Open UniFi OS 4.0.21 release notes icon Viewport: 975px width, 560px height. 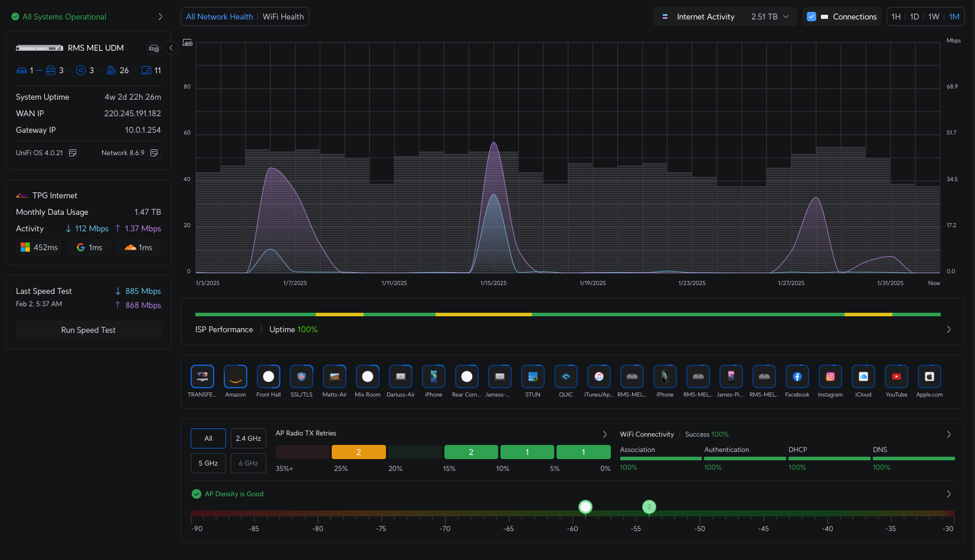(x=73, y=153)
